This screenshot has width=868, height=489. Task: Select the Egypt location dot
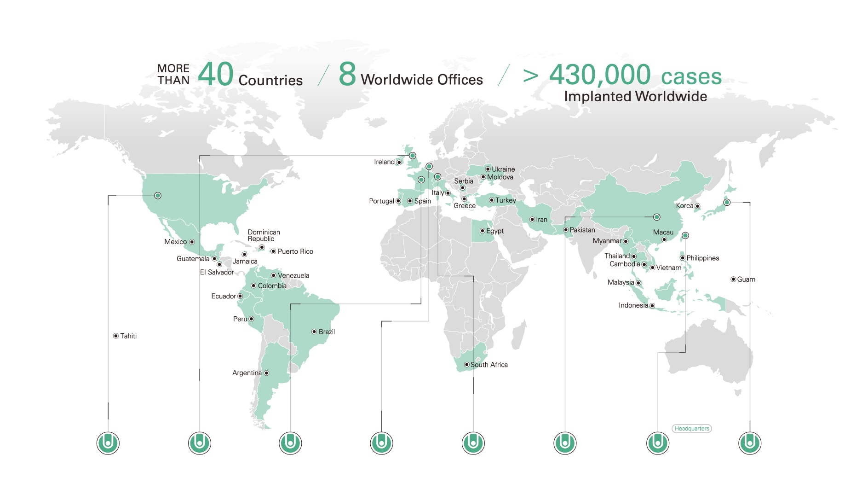(x=482, y=231)
